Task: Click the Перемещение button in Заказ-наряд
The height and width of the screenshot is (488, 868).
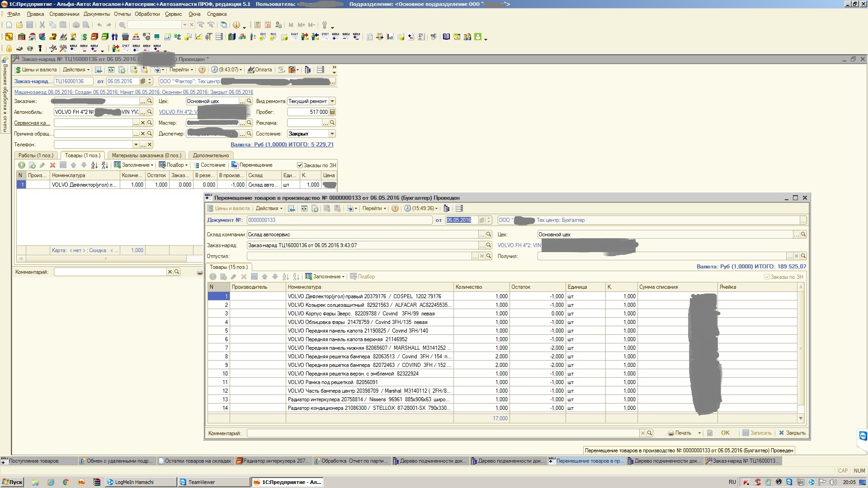Action: tap(252, 165)
